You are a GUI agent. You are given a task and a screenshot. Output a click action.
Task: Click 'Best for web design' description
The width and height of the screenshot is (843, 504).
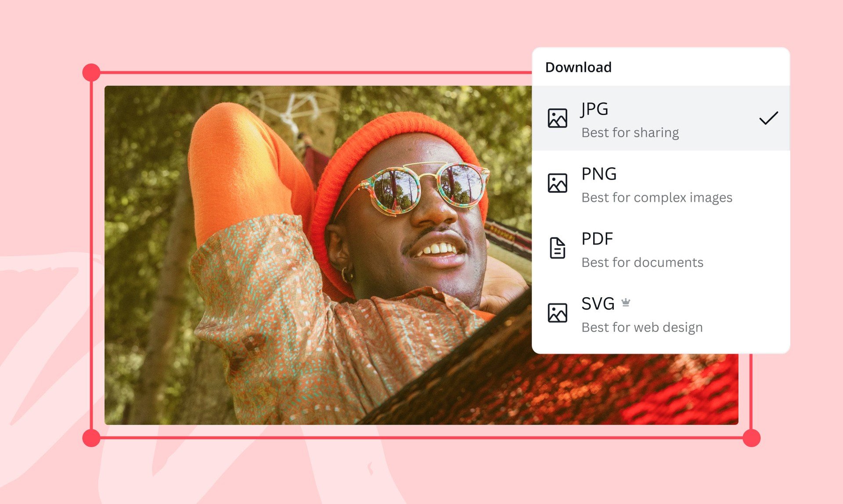642,328
